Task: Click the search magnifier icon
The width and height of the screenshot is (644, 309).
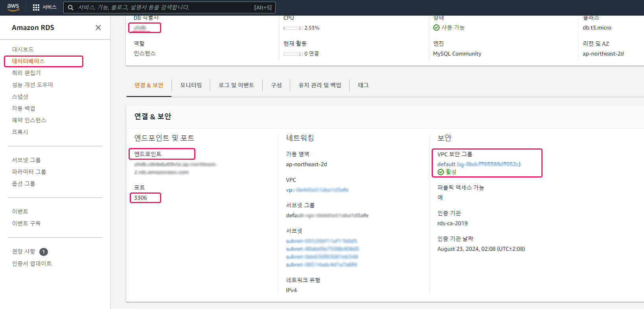Action: pyautogui.click(x=71, y=7)
